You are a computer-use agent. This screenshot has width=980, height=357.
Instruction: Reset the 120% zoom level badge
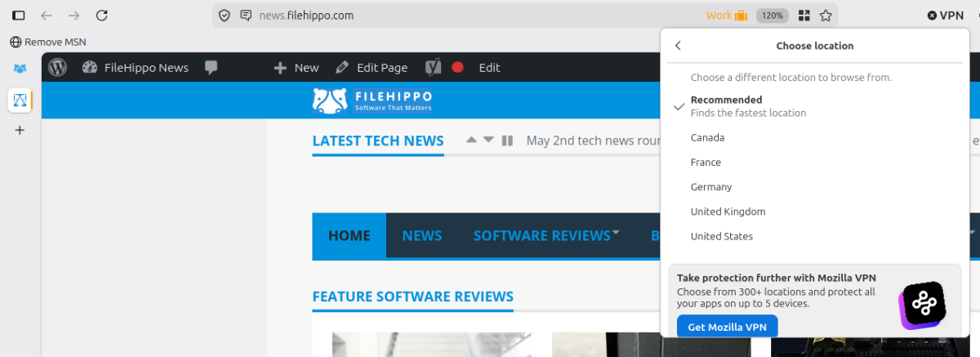(772, 16)
